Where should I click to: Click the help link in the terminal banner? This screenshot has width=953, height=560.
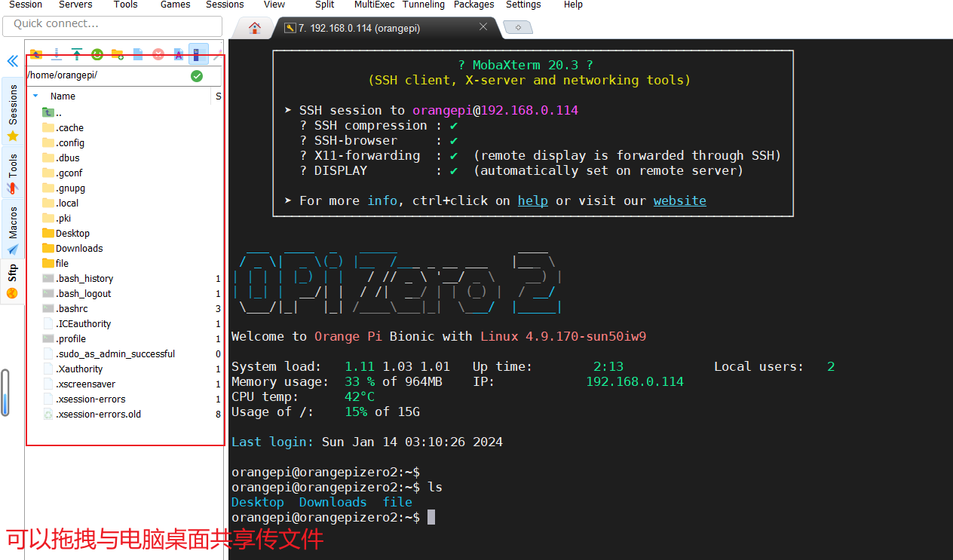pyautogui.click(x=532, y=200)
